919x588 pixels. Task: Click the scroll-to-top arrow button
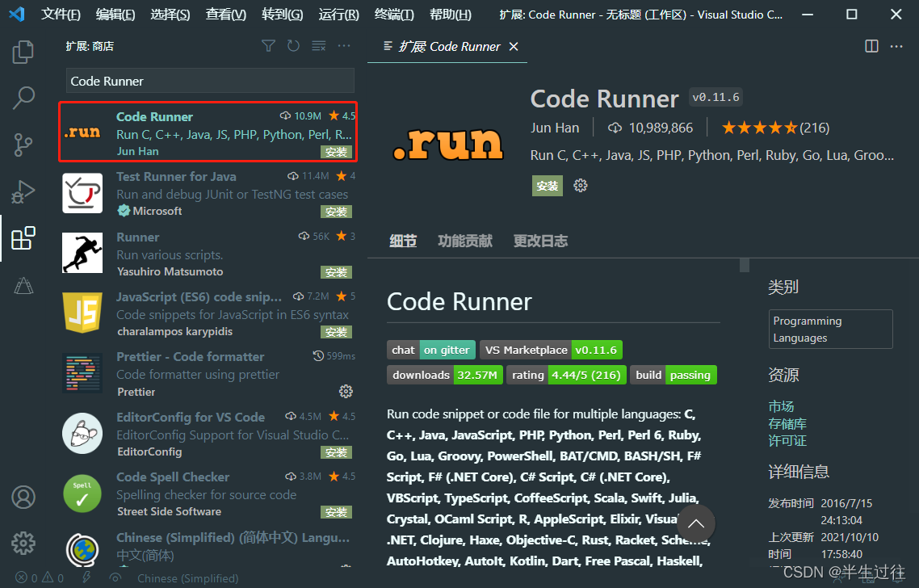coord(695,523)
